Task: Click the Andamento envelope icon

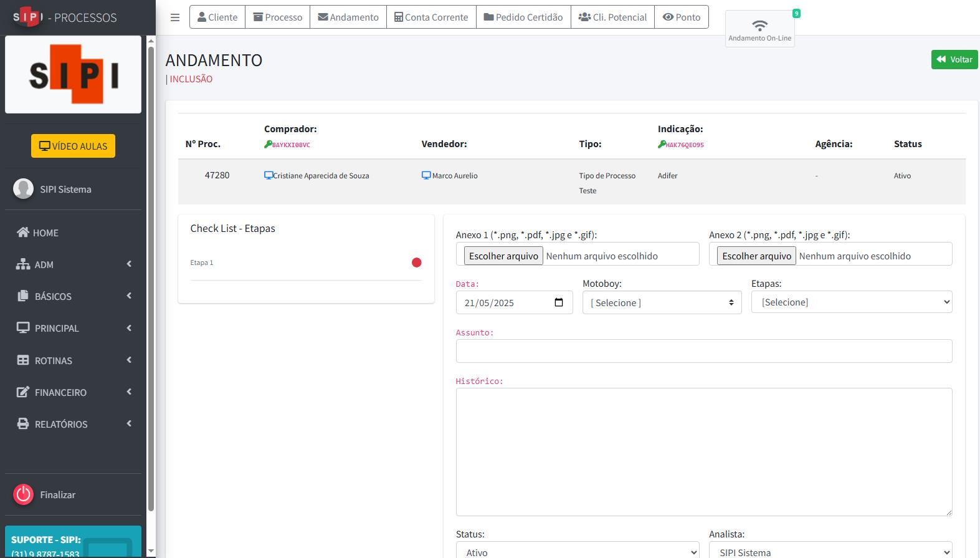Action: (x=323, y=17)
